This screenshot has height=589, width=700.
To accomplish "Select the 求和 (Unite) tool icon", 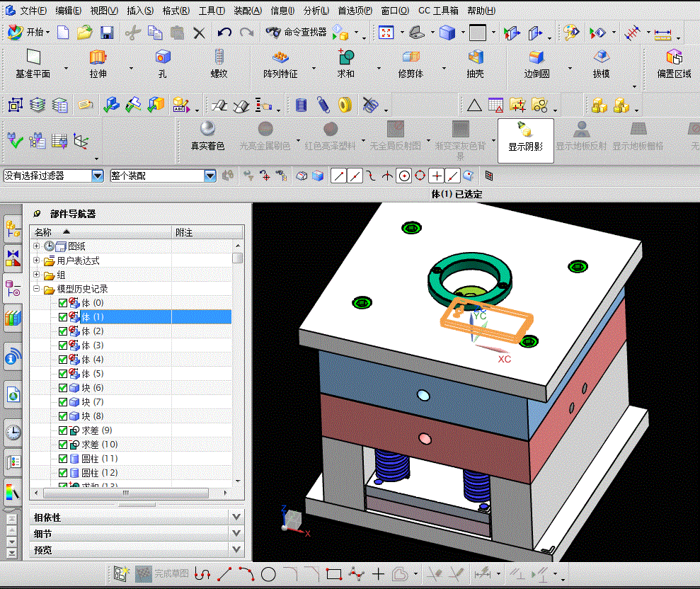I will click(x=345, y=57).
